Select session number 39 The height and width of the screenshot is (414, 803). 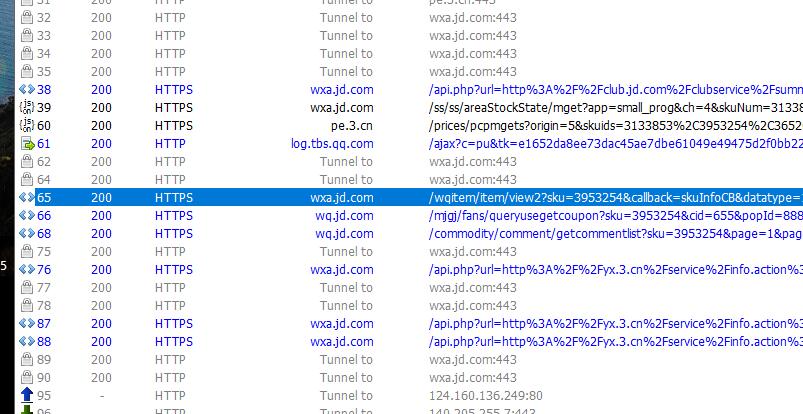tap(44, 108)
